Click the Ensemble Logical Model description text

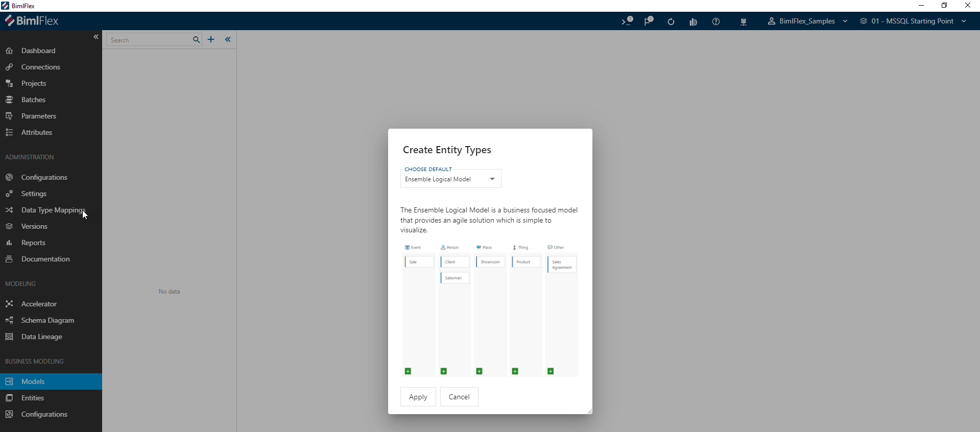[x=489, y=220]
